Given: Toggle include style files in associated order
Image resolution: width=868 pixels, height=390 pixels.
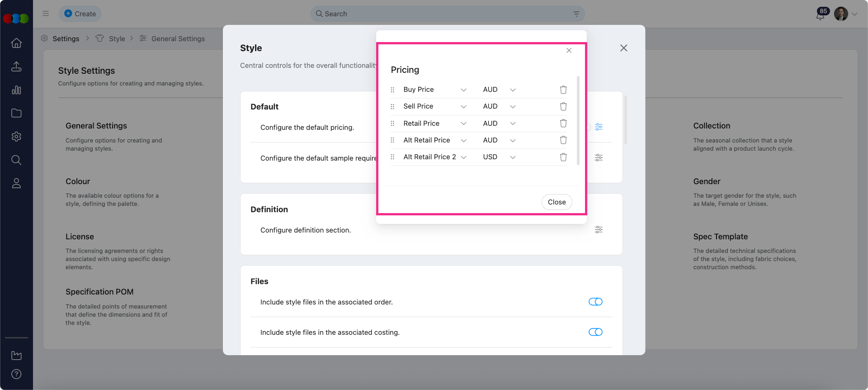Looking at the screenshot, I should pyautogui.click(x=595, y=302).
